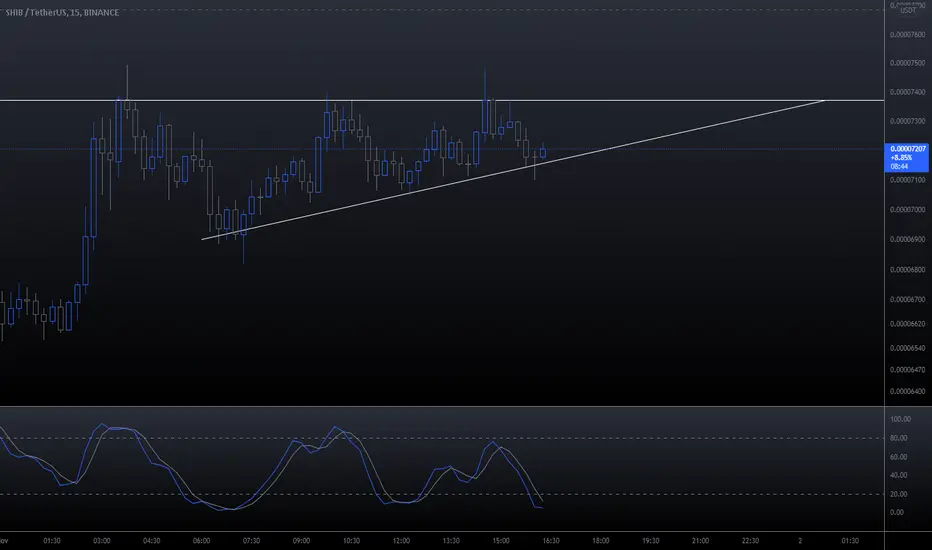This screenshot has height=550, width=932.
Task: Select the current price tag 0.00007207
Action: tap(906, 158)
